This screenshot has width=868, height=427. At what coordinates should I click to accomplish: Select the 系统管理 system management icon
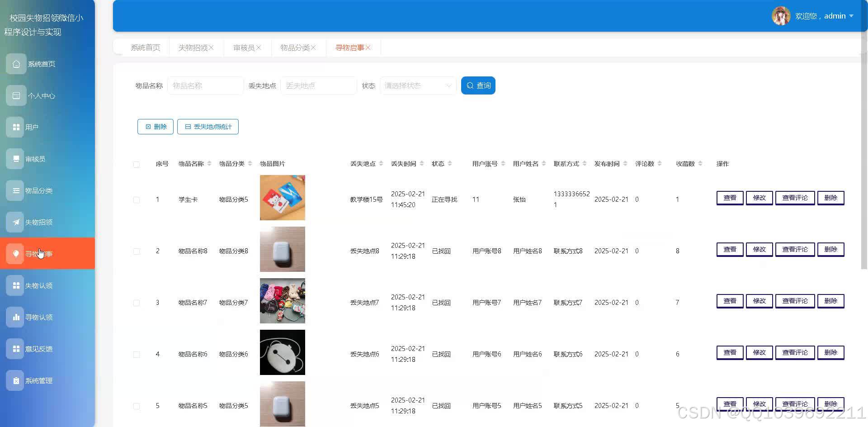click(16, 380)
